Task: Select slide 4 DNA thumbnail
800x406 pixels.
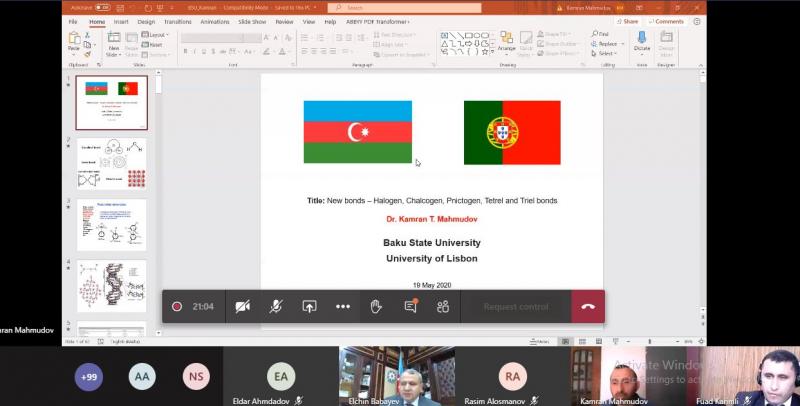Action: pyautogui.click(x=111, y=286)
